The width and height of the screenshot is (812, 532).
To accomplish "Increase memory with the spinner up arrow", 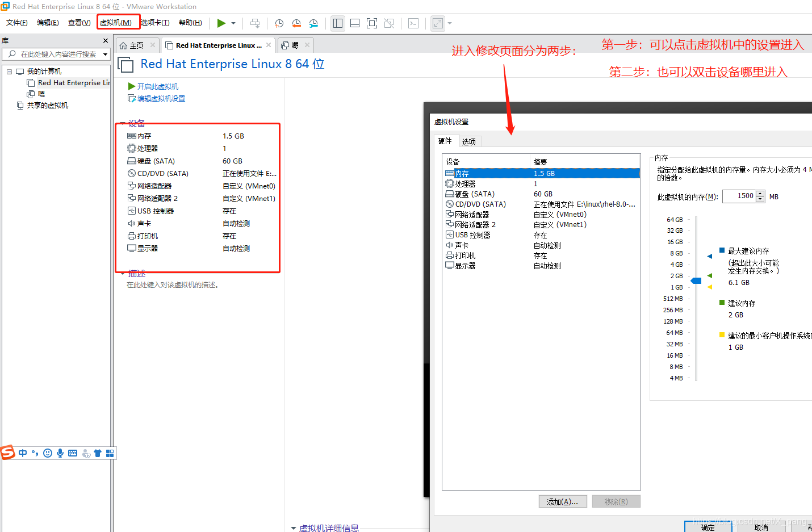I will [x=760, y=194].
